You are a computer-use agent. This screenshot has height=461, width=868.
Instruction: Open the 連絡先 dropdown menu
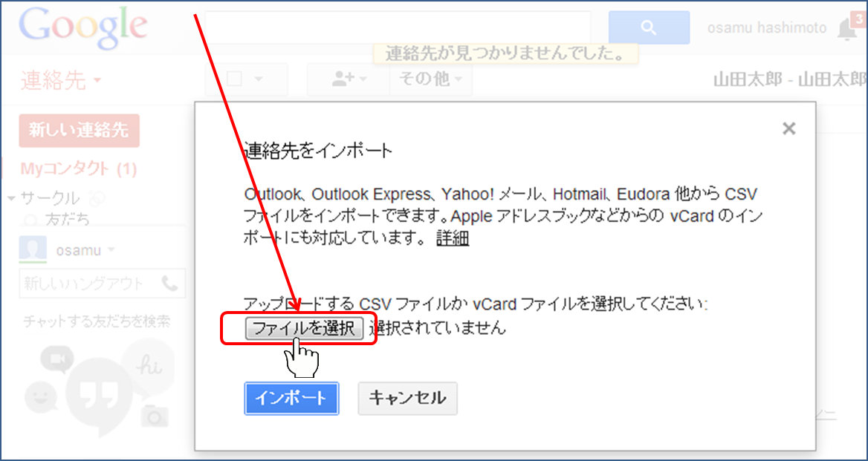(61, 80)
